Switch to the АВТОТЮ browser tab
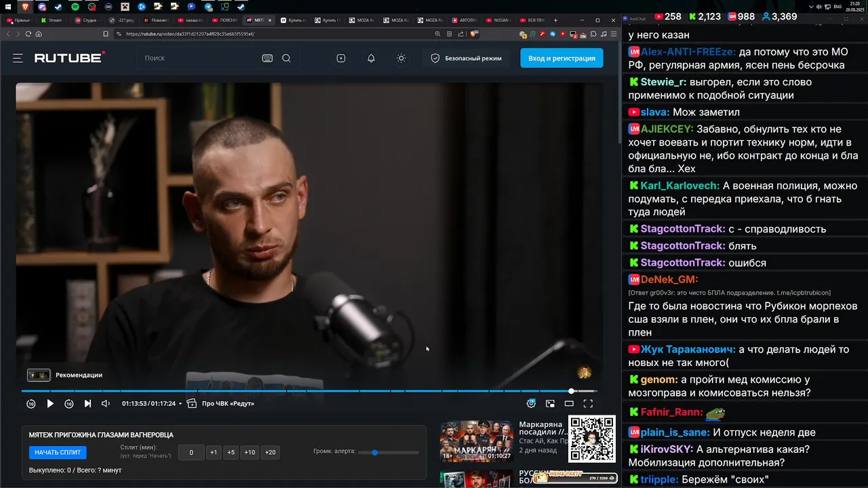Screen dimensions: 868x488 (x=465, y=20)
